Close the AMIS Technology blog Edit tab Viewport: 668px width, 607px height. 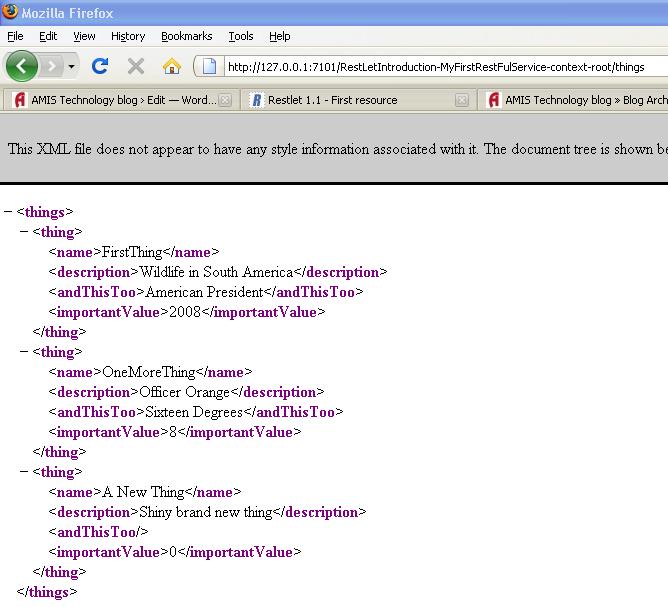225,100
